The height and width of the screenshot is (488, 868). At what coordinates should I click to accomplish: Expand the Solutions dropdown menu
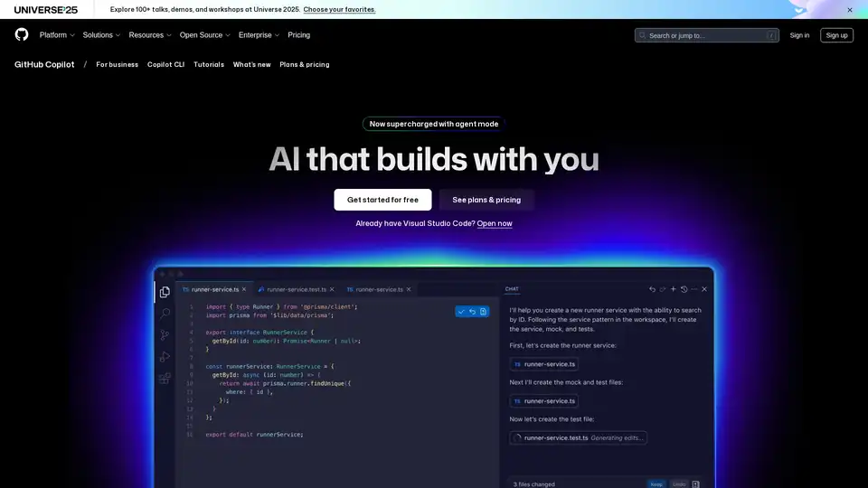point(101,35)
